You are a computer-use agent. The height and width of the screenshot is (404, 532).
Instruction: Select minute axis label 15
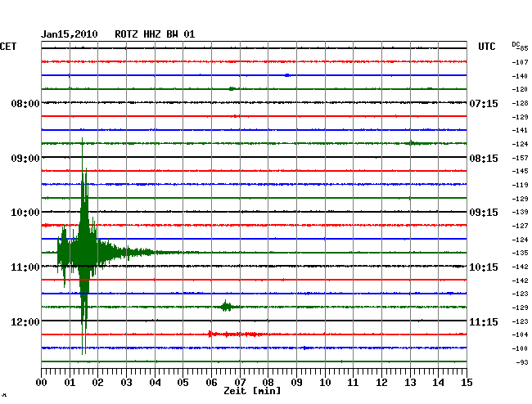click(x=467, y=383)
